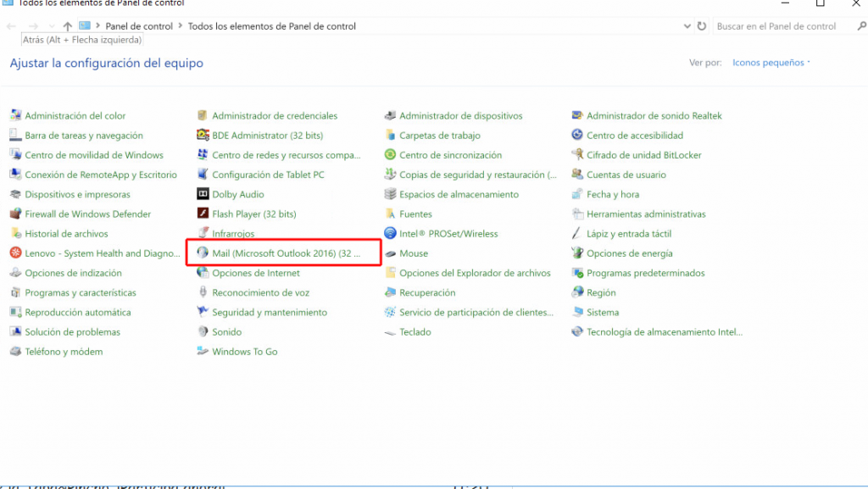Open the Seguridad y mantenimiento flag icon

coord(203,312)
